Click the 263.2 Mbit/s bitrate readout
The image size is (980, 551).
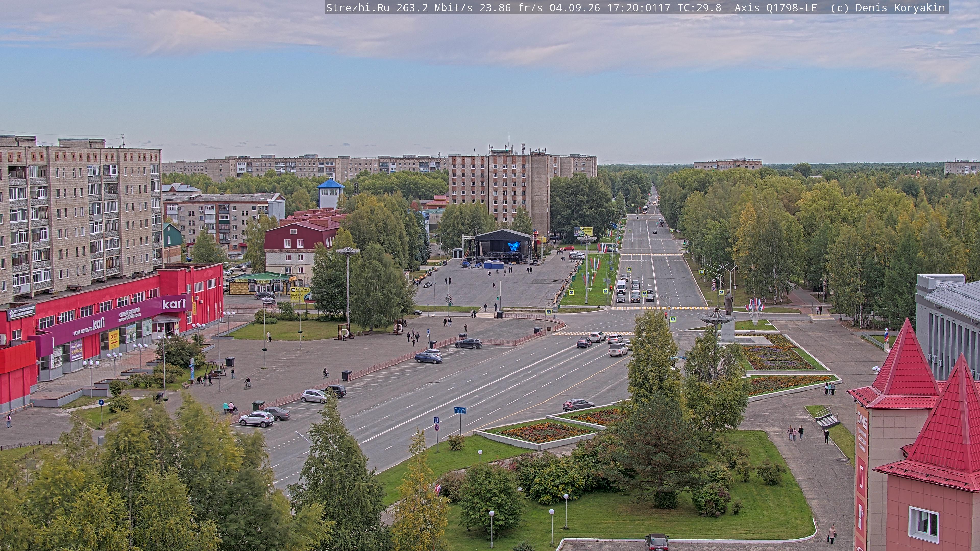(434, 8)
